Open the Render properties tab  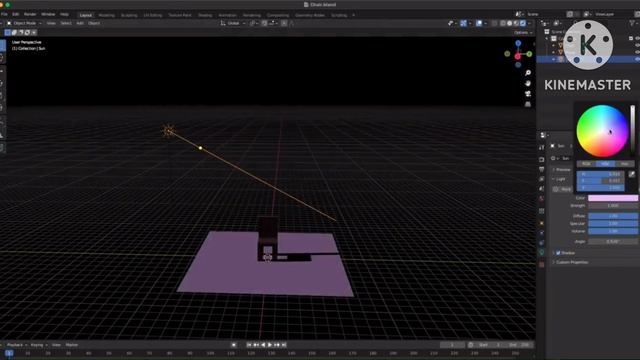pos(542,160)
